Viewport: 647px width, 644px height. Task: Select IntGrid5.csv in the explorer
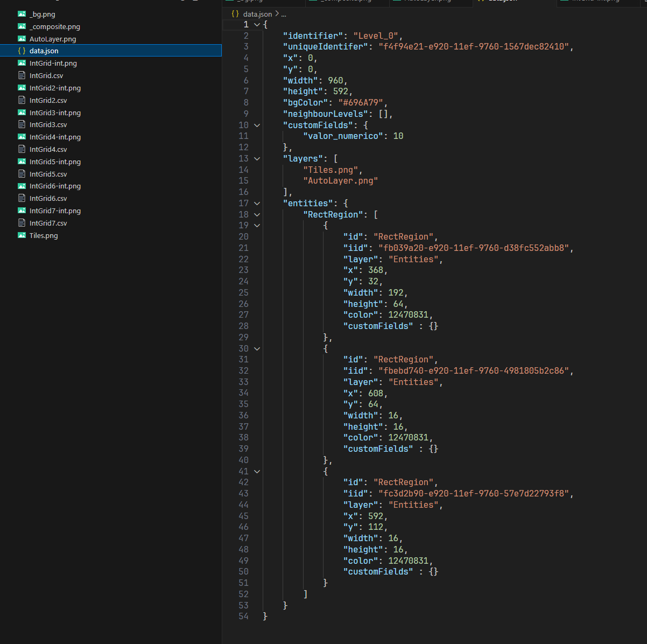48,174
